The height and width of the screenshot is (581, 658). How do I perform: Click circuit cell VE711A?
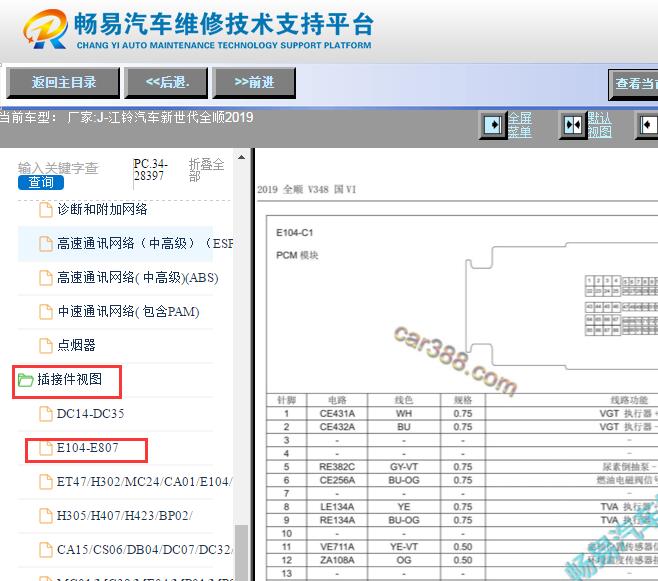point(337,547)
